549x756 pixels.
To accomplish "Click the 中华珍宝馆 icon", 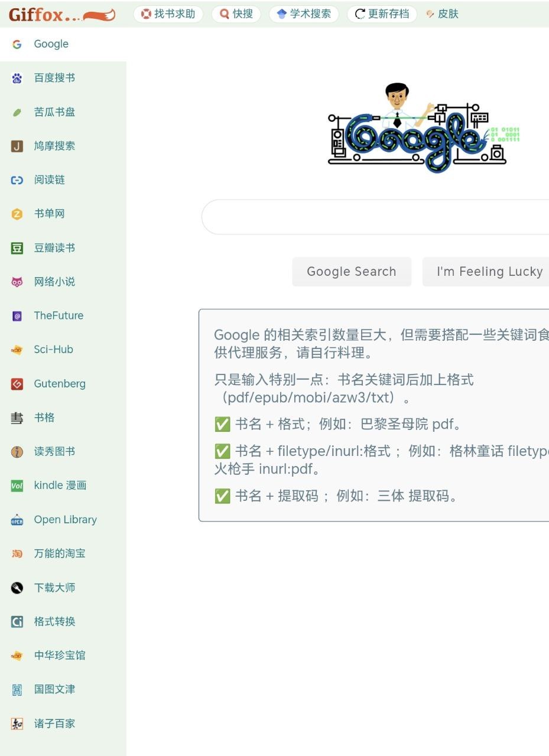I will pyautogui.click(x=17, y=656).
